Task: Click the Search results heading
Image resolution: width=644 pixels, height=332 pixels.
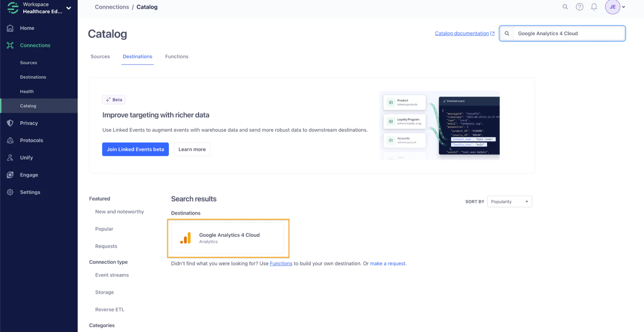Action: [x=194, y=199]
